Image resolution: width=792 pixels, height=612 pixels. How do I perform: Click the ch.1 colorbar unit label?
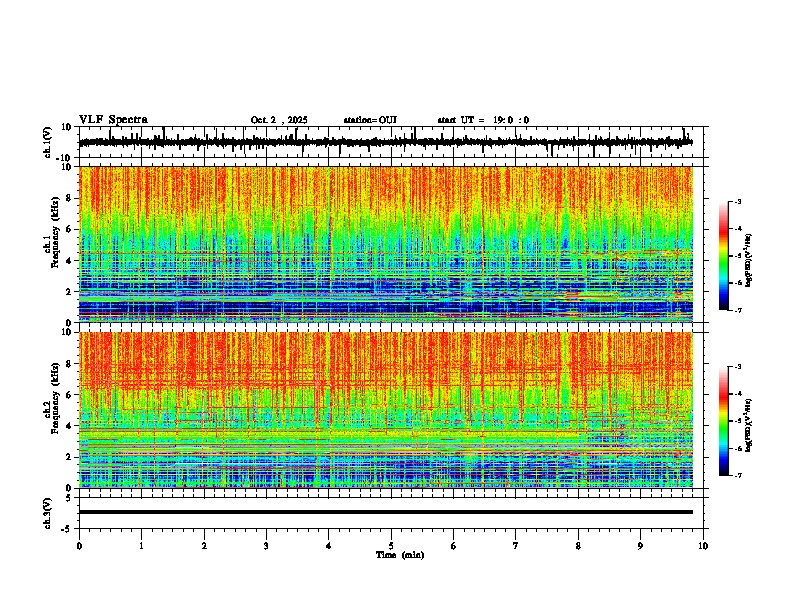point(748,261)
